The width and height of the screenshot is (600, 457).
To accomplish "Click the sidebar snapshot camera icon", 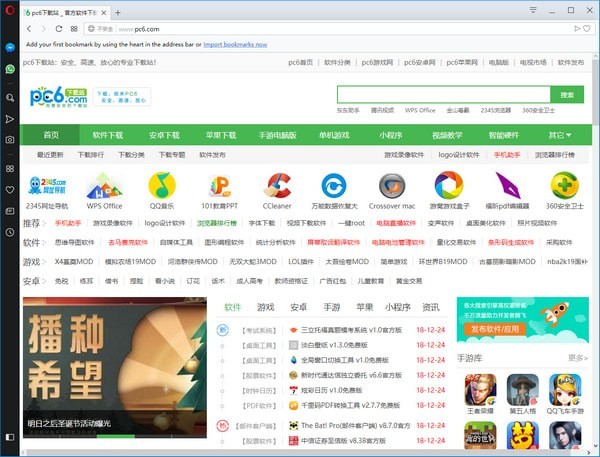I will pyautogui.click(x=10, y=140).
